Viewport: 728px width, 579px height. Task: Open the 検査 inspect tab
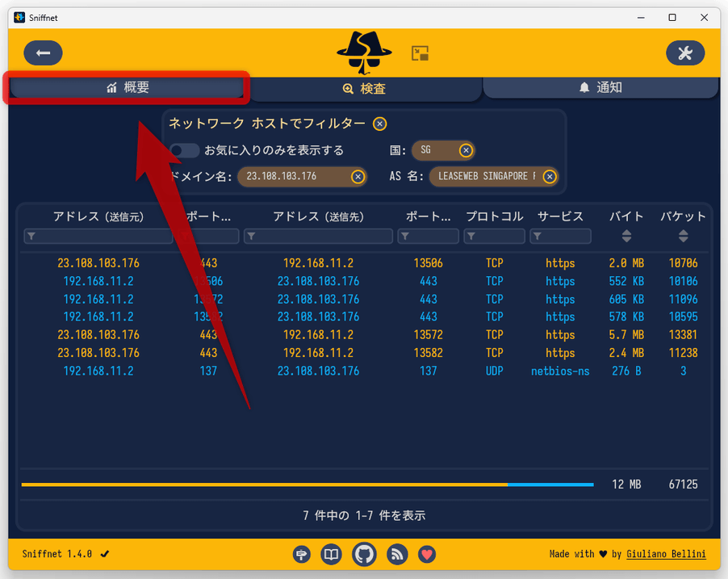(x=365, y=88)
